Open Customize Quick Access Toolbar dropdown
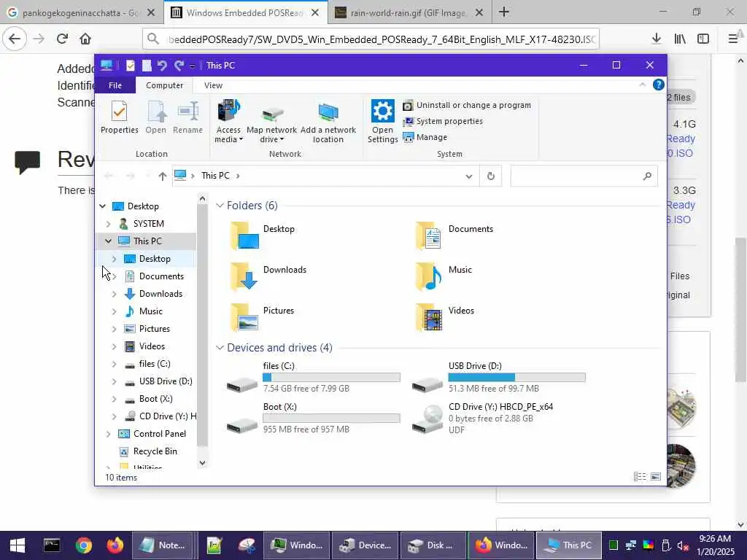The height and width of the screenshot is (560, 747). (x=192, y=66)
